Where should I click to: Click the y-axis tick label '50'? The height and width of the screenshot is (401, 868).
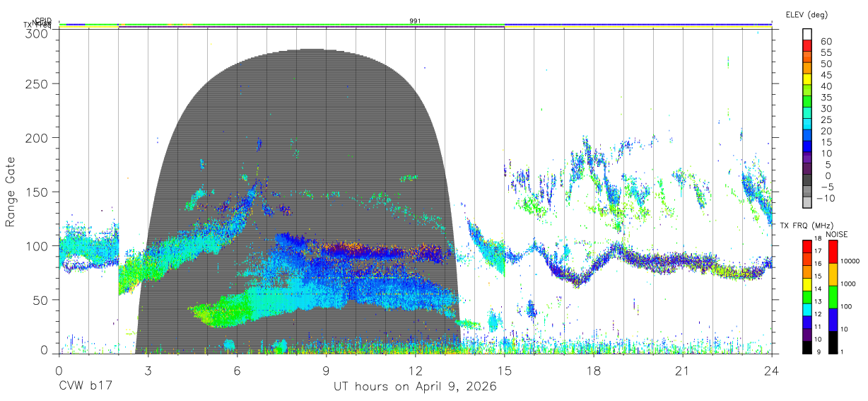click(x=40, y=300)
